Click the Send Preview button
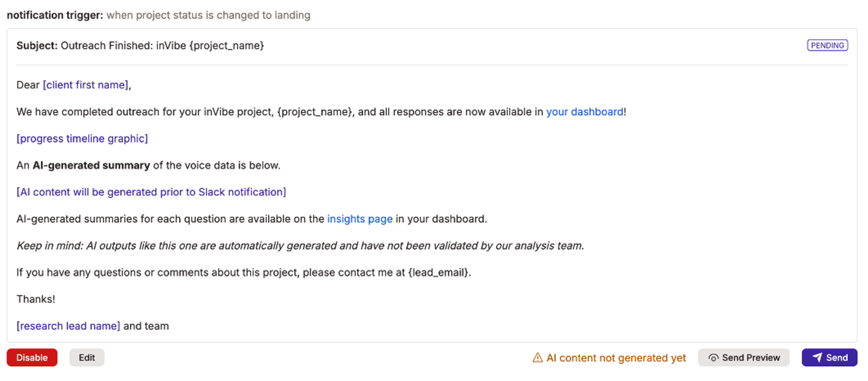The image size is (868, 381). (x=744, y=357)
